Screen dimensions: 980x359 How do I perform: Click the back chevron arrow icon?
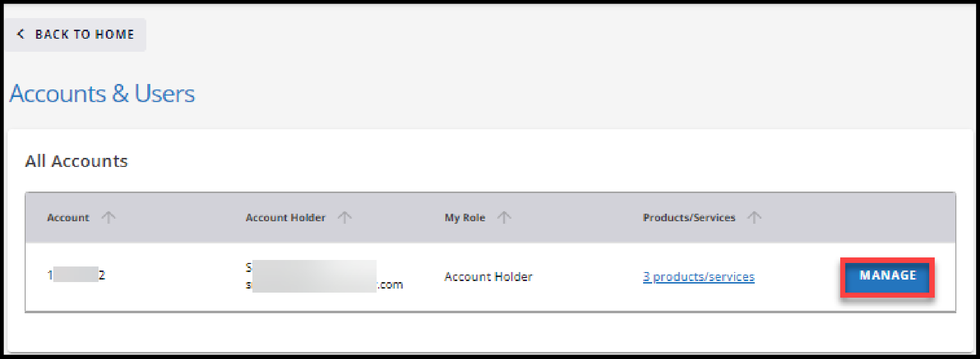21,34
